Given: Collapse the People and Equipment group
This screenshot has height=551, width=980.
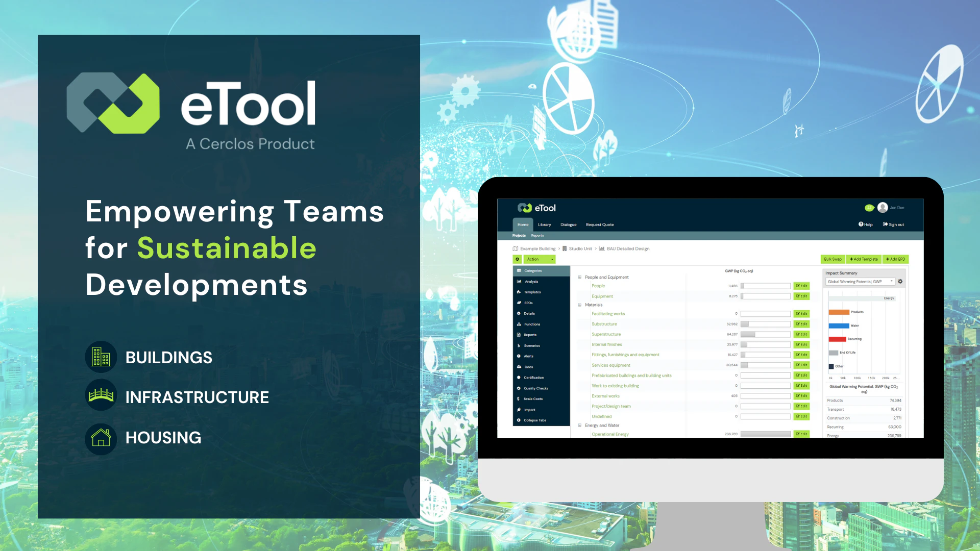Looking at the screenshot, I should pos(579,277).
